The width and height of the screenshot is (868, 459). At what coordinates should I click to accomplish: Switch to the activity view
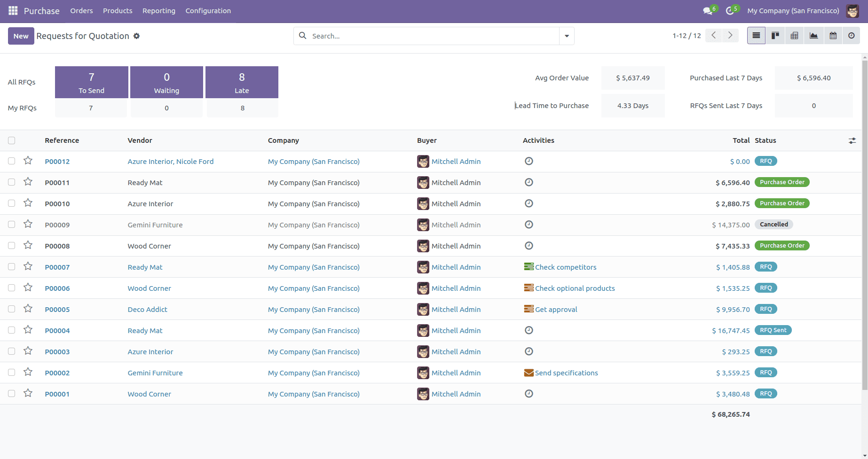click(851, 35)
